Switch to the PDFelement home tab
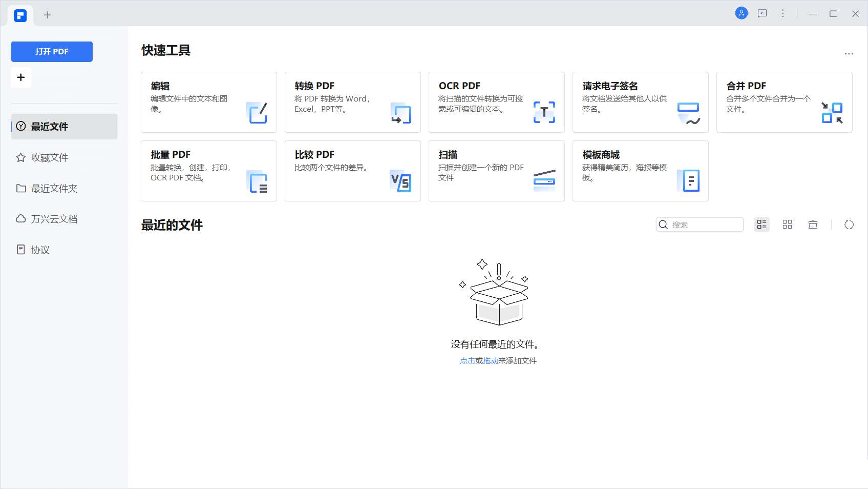The height and width of the screenshot is (489, 868). [x=19, y=15]
